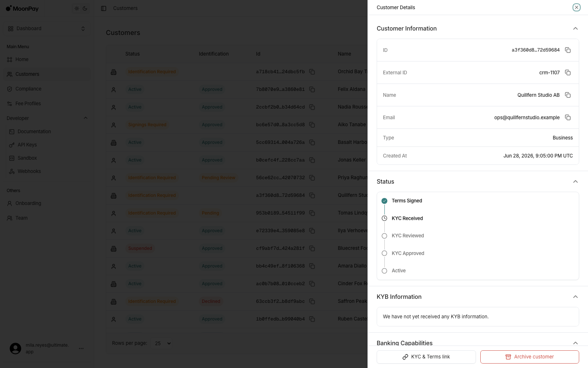This screenshot has width=588, height=368.
Task: Click the Declined identification badge
Action: tap(211, 301)
